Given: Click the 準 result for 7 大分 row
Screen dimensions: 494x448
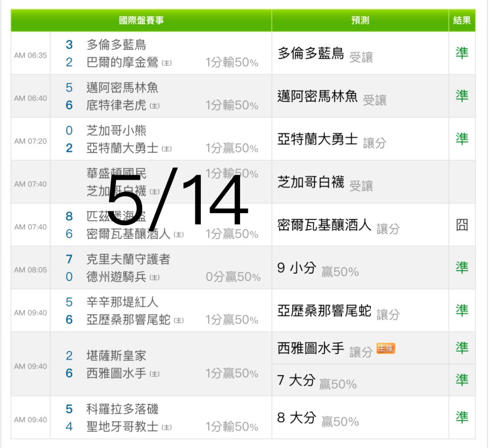Looking at the screenshot, I should coord(462,380).
